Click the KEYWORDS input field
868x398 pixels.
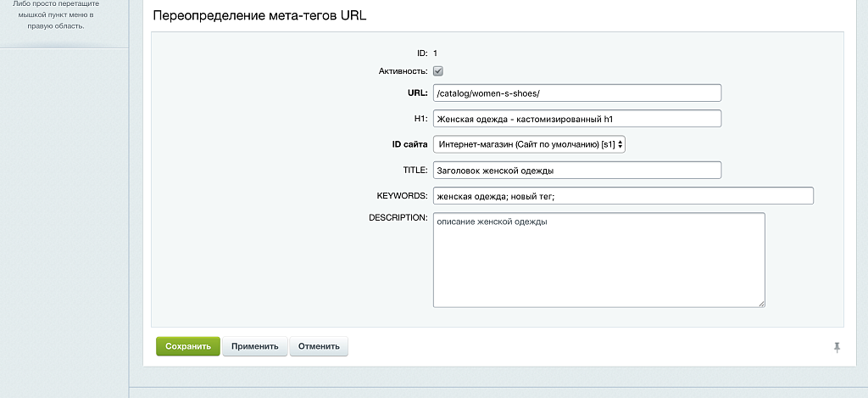623,196
